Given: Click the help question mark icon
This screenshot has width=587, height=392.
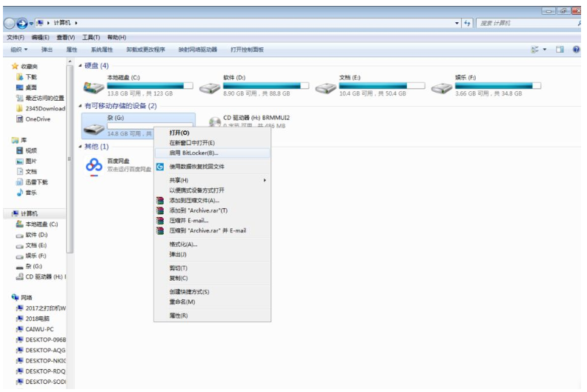Looking at the screenshot, I should pyautogui.click(x=576, y=50).
